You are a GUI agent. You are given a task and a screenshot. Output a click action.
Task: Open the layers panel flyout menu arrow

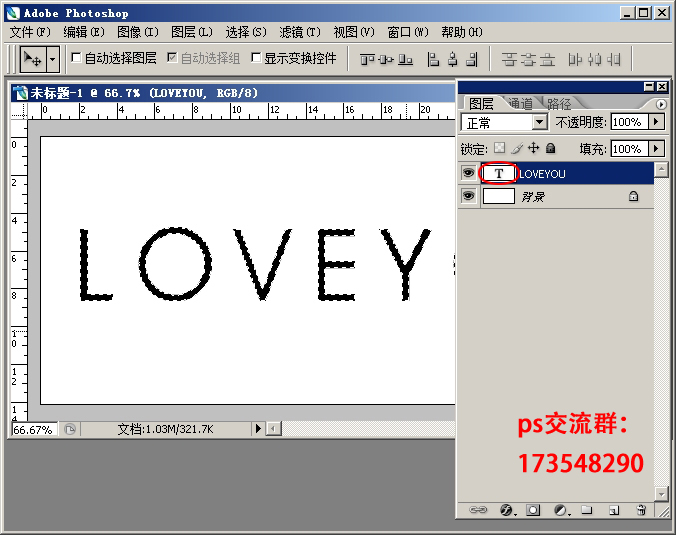660,104
